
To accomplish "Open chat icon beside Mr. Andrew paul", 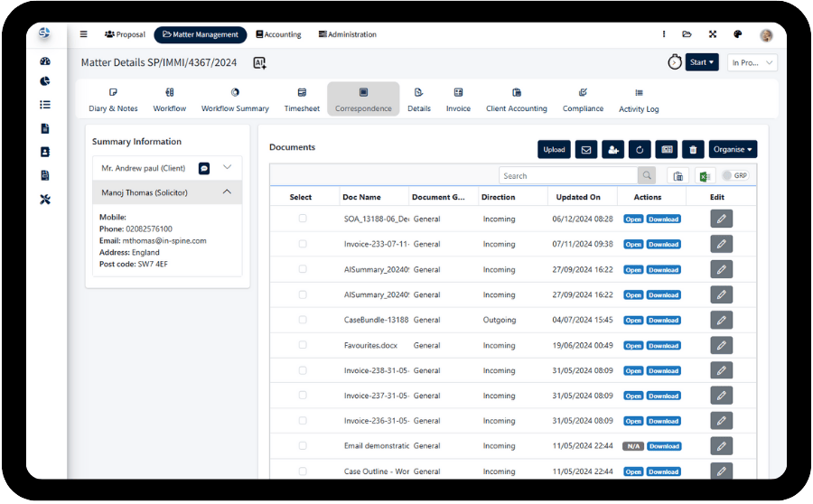I will coord(204,169).
